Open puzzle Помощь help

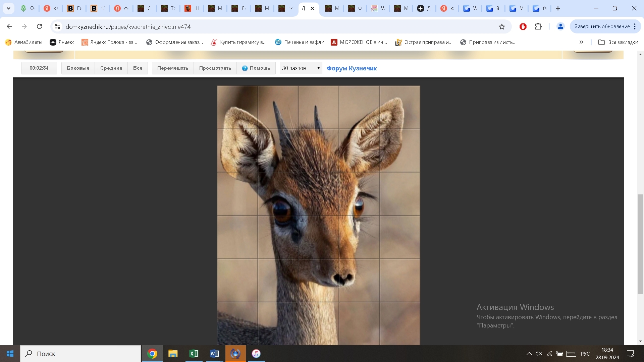tap(256, 68)
